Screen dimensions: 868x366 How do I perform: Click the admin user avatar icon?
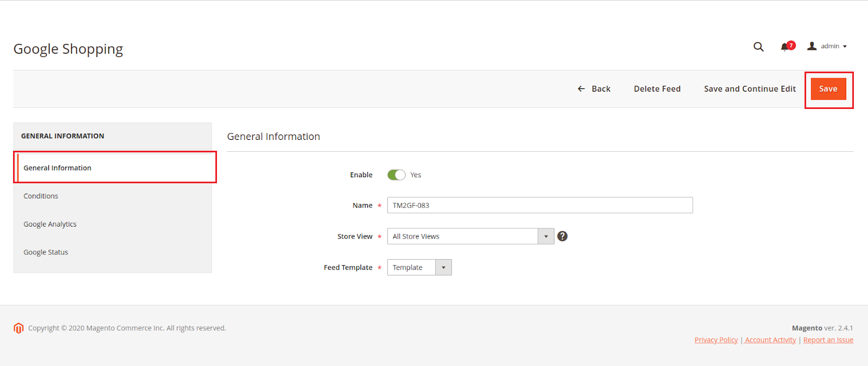pos(812,46)
